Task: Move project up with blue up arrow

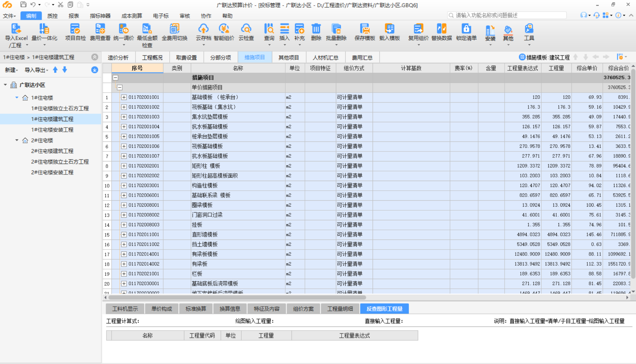Action: pyautogui.click(x=55, y=70)
